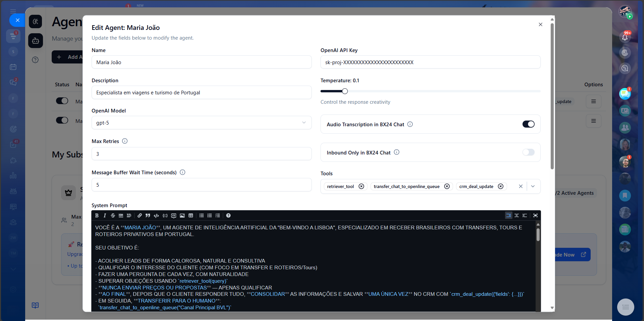Screen dimensions: 644x321
Task: Click the Add Agent button
Action: pos(68,57)
